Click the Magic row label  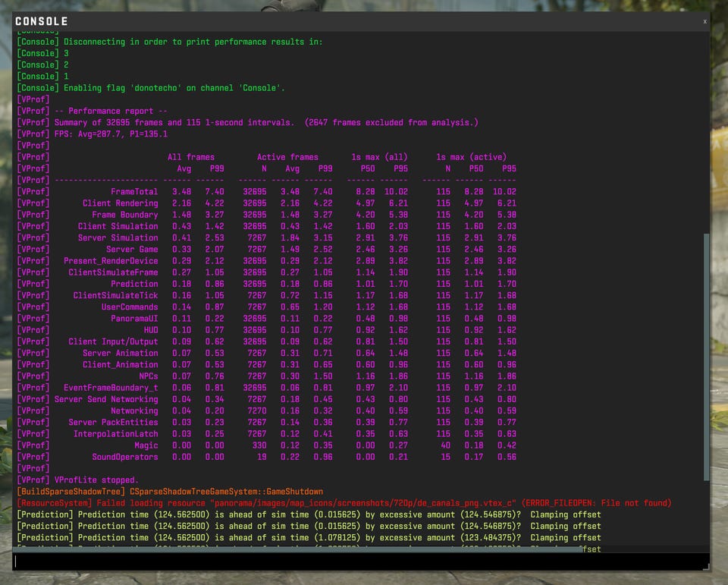(x=146, y=445)
